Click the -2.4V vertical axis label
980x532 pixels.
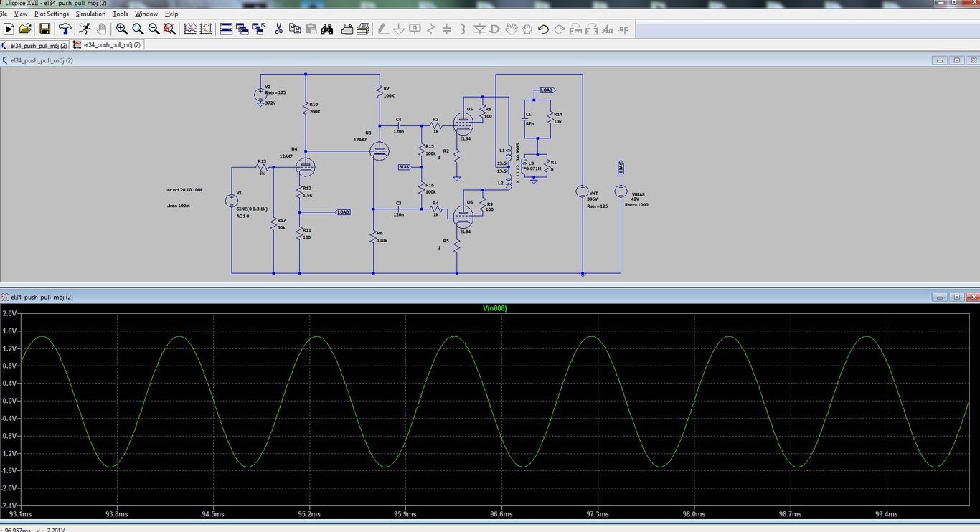coord(9,505)
